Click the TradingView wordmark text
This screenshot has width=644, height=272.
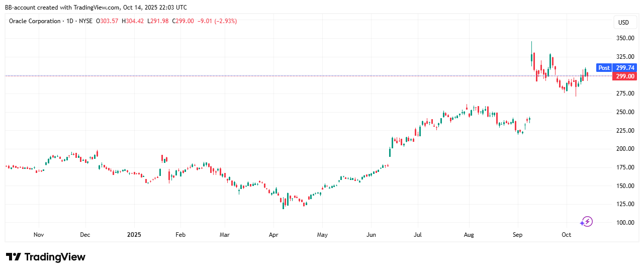(55, 257)
